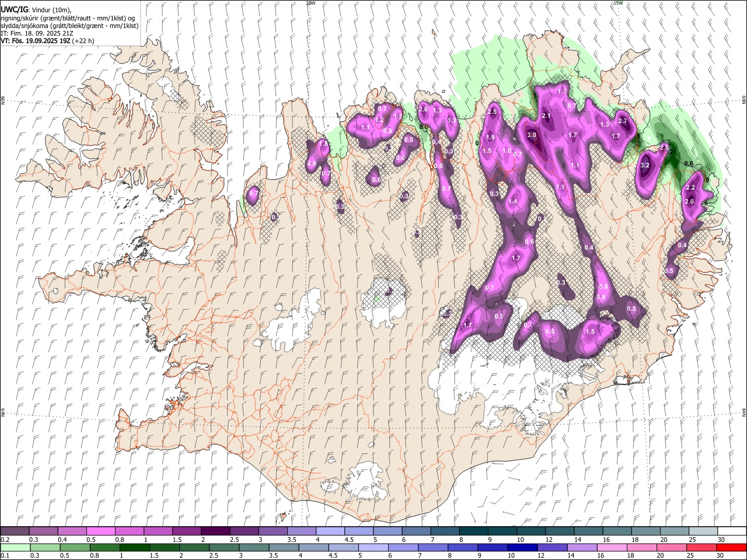Viewport: 747px width, 560px height.
Task: Pick the dark green swatch between 1 and 1.5, bottom row
Action: 135,548
